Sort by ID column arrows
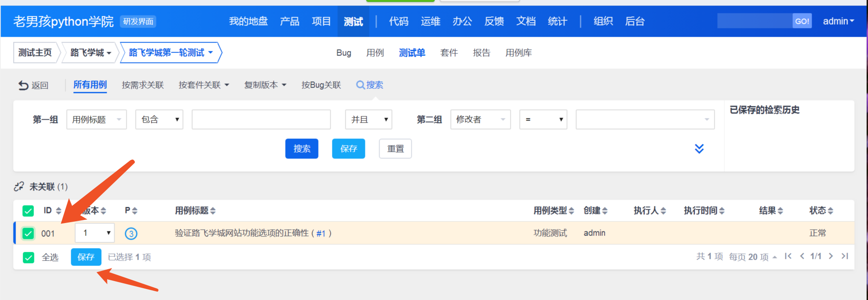This screenshot has height=300, width=868. tap(59, 211)
